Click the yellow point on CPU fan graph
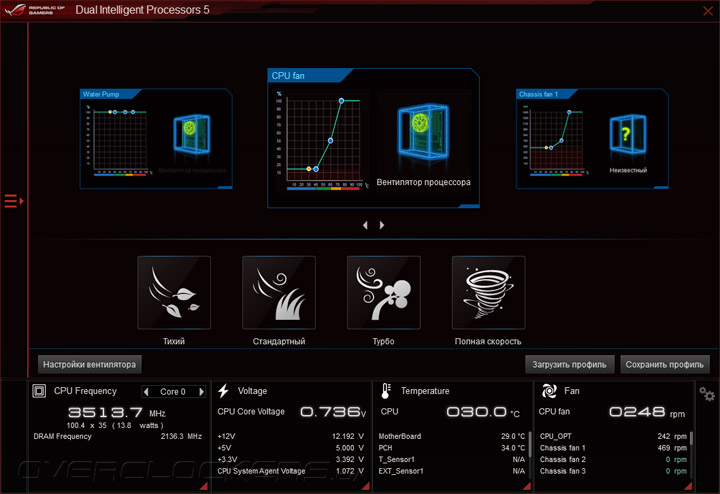720x494 pixels. (309, 169)
